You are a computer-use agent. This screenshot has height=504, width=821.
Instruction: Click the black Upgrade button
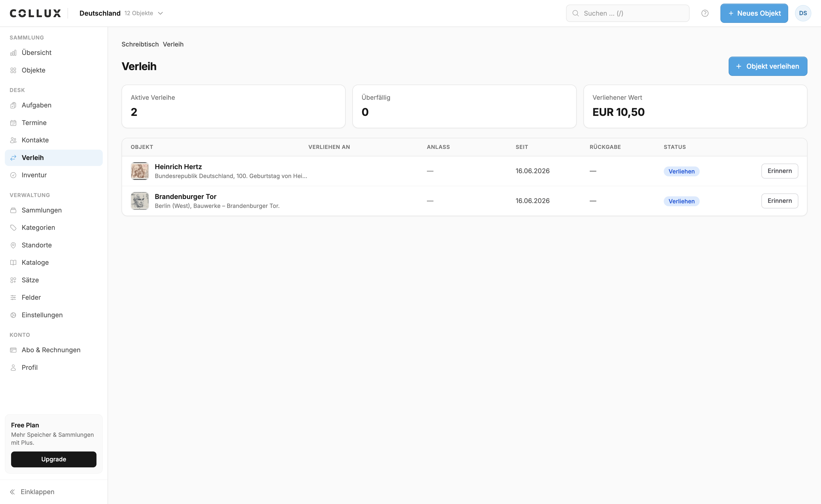[x=54, y=459]
